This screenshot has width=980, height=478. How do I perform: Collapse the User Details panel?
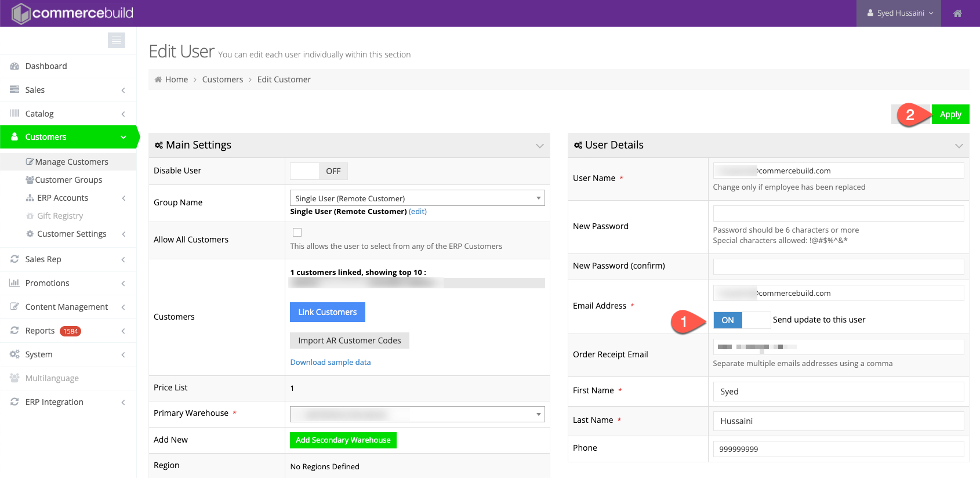pyautogui.click(x=959, y=146)
